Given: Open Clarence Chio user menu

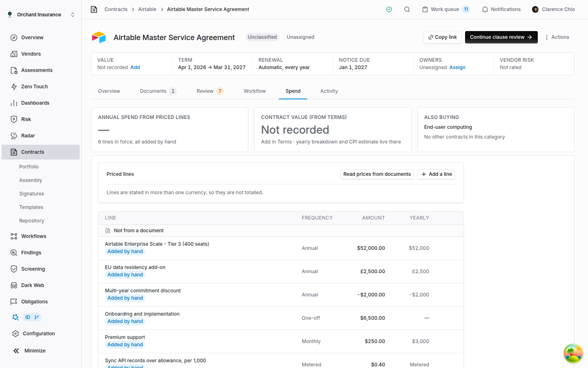Looking at the screenshot, I should coord(553,9).
